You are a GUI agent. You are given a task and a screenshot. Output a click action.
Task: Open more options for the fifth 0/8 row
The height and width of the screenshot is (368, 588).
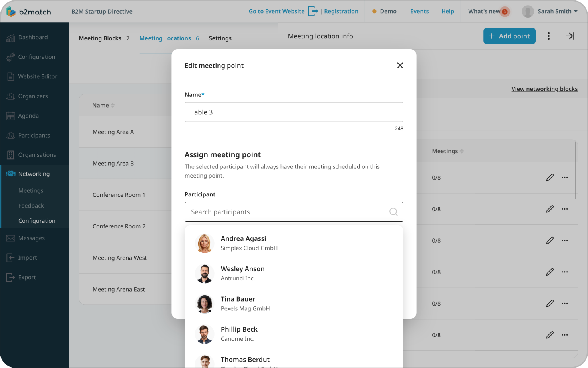[x=564, y=304]
